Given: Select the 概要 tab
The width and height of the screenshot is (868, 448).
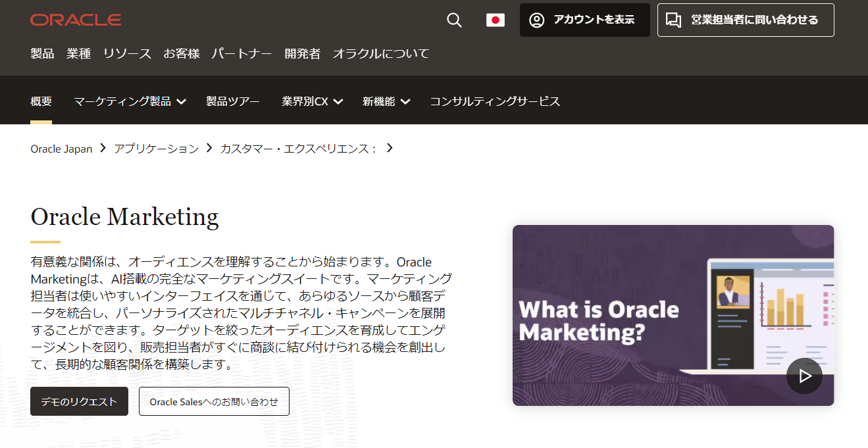Looking at the screenshot, I should point(41,101).
